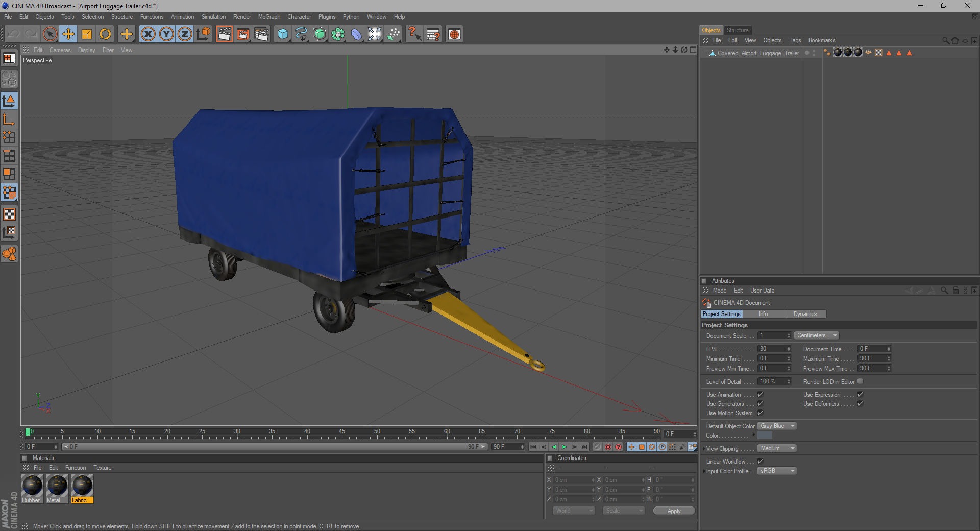Viewport: 980px width, 531px height.
Task: Toggle Z-axis lock
Action: [185, 34]
